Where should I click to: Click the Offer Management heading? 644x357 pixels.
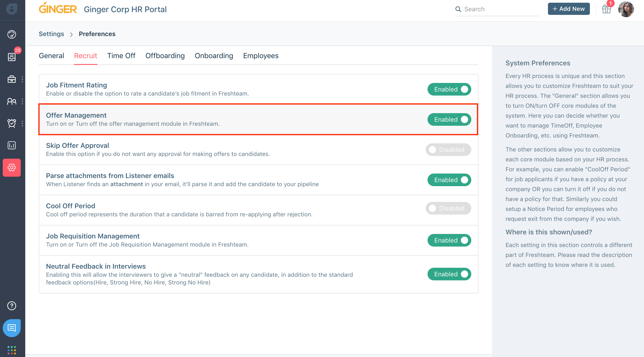pyautogui.click(x=76, y=115)
